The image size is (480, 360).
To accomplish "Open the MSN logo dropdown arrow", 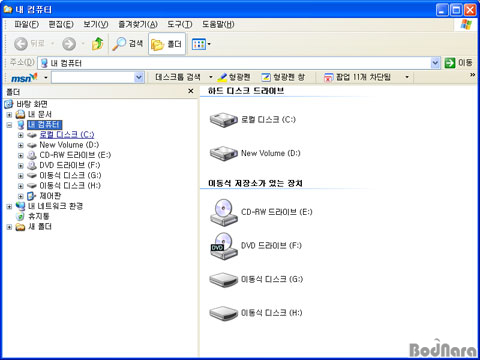I will 46,78.
